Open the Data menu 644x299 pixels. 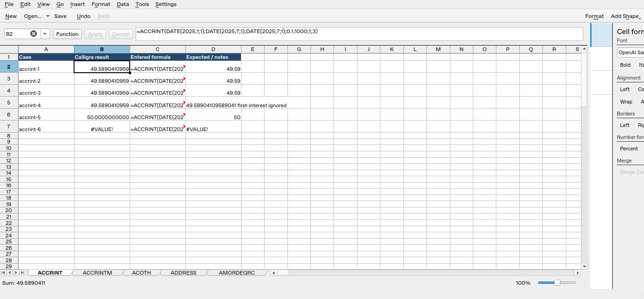tap(123, 4)
